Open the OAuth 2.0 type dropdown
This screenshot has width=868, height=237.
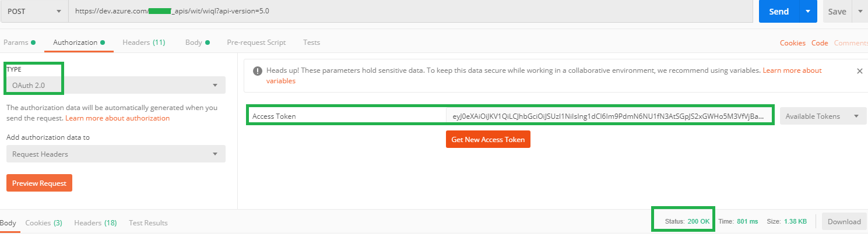[115, 86]
